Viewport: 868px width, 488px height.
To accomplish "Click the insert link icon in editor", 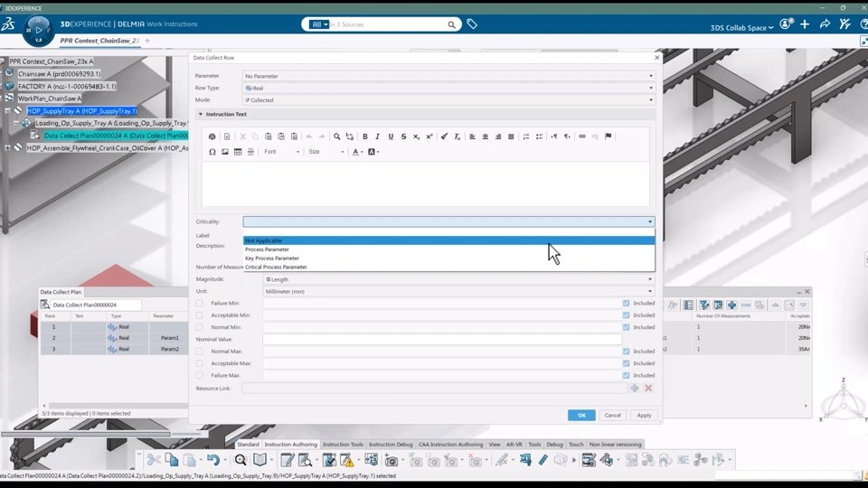I will click(582, 136).
